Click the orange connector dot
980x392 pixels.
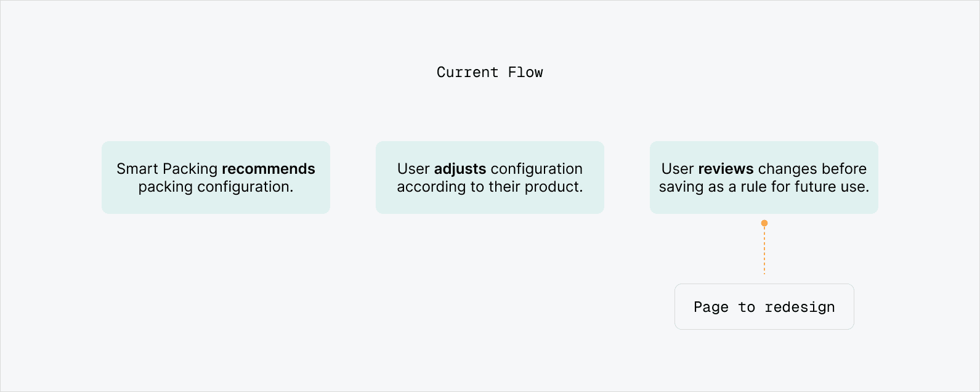764,223
